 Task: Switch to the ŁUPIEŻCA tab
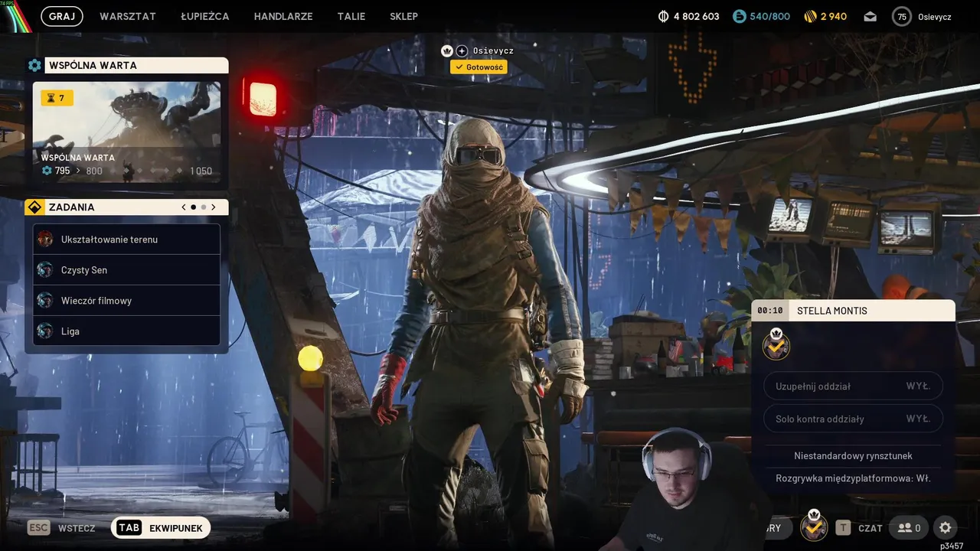205,16
